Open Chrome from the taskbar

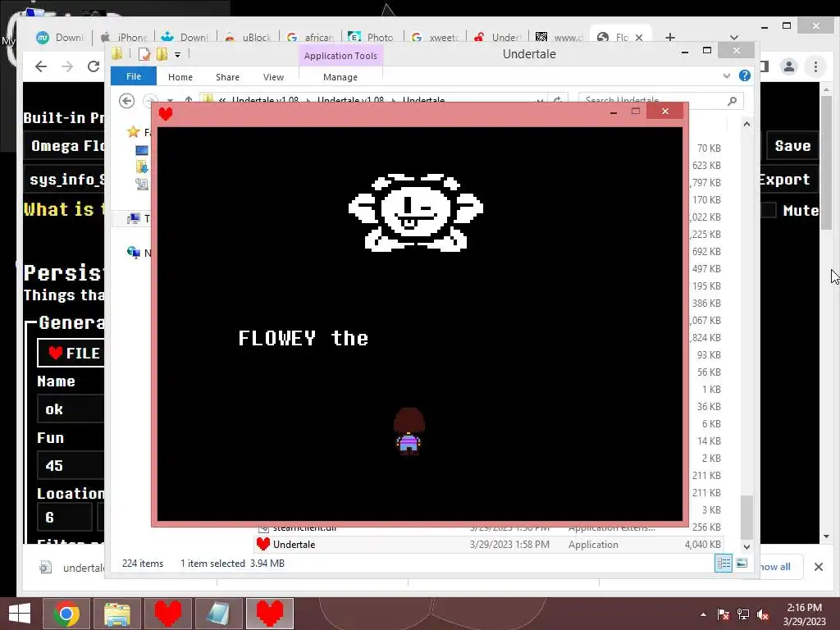click(x=66, y=614)
